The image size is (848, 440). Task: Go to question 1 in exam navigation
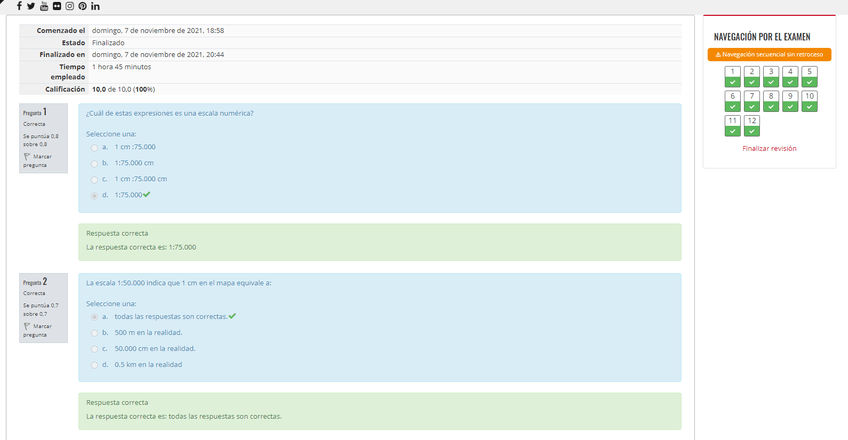[x=732, y=76]
